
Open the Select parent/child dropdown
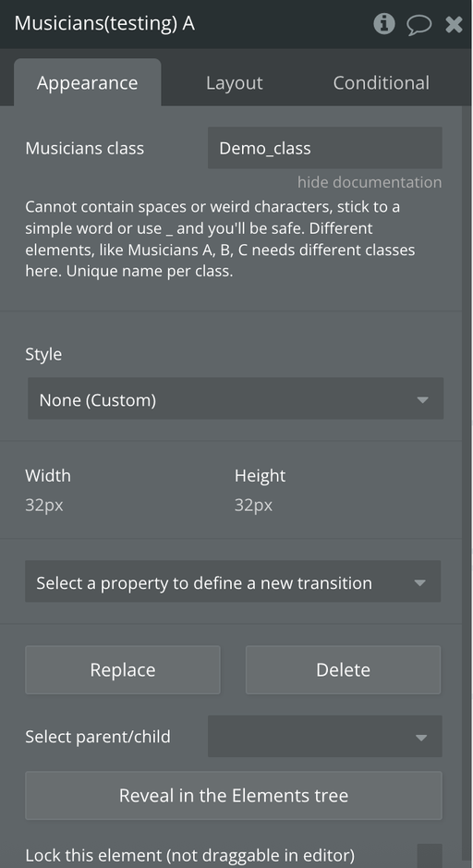[325, 736]
